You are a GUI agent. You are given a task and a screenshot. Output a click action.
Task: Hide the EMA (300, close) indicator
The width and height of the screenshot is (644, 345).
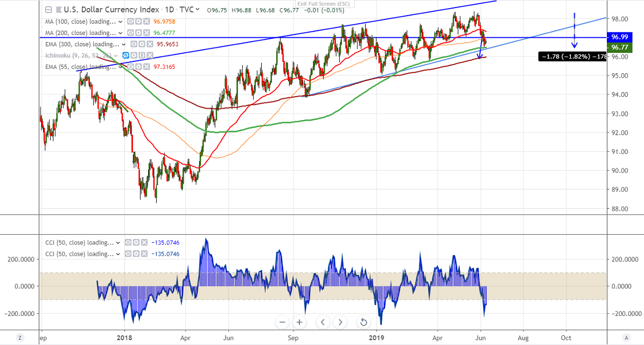point(134,44)
